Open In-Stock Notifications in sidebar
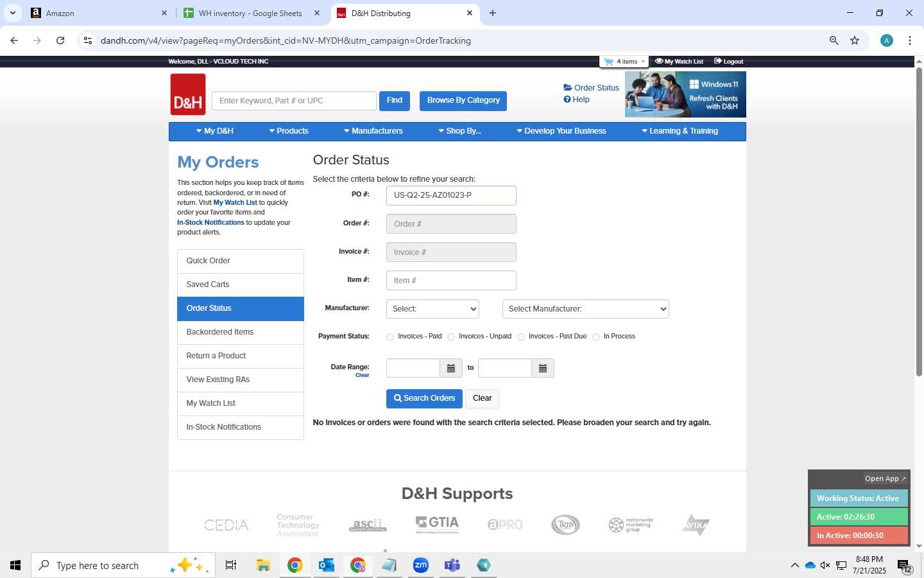 241,427
